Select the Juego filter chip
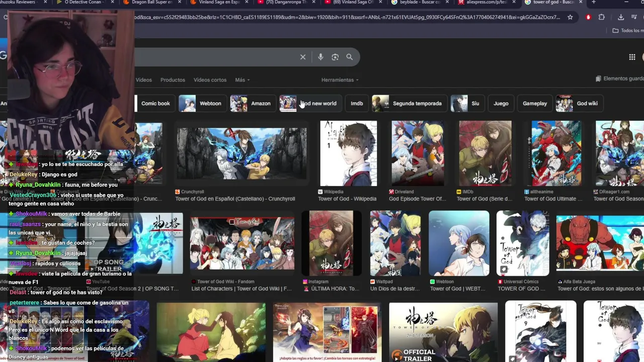Image resolution: width=644 pixels, height=362 pixels. tap(501, 104)
